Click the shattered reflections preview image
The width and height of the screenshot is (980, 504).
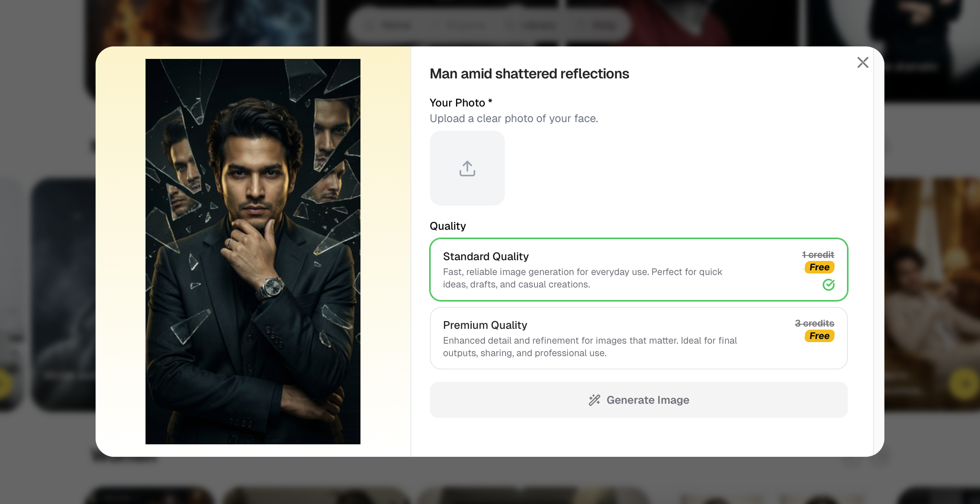pos(253,252)
